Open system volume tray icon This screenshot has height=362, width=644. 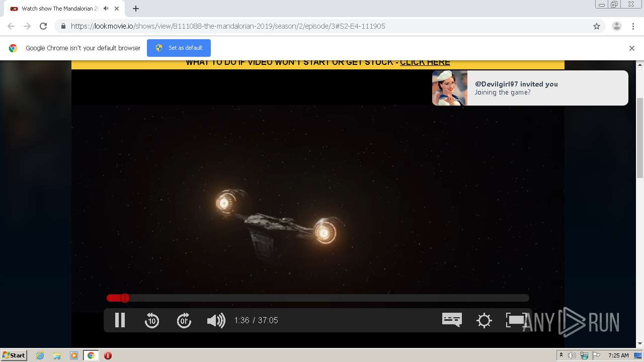click(572, 355)
